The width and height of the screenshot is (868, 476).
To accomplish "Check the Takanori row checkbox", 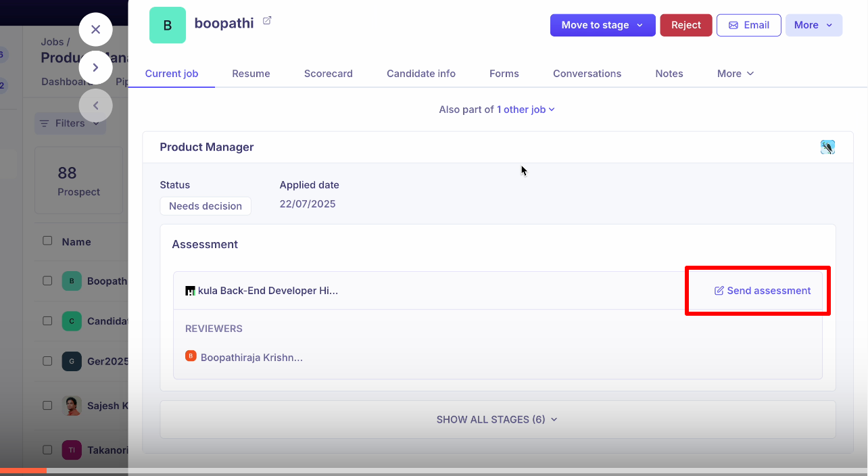I will [47, 449].
